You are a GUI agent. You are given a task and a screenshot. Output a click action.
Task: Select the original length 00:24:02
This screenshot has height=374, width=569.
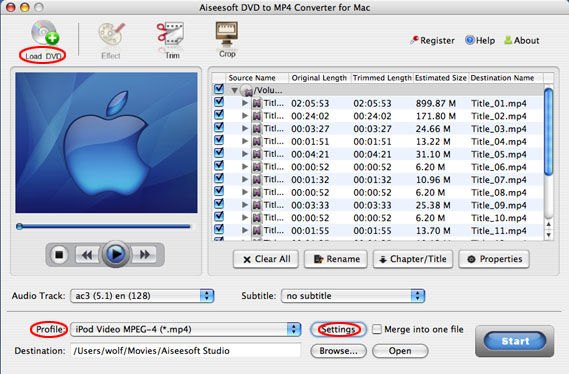pos(310,116)
